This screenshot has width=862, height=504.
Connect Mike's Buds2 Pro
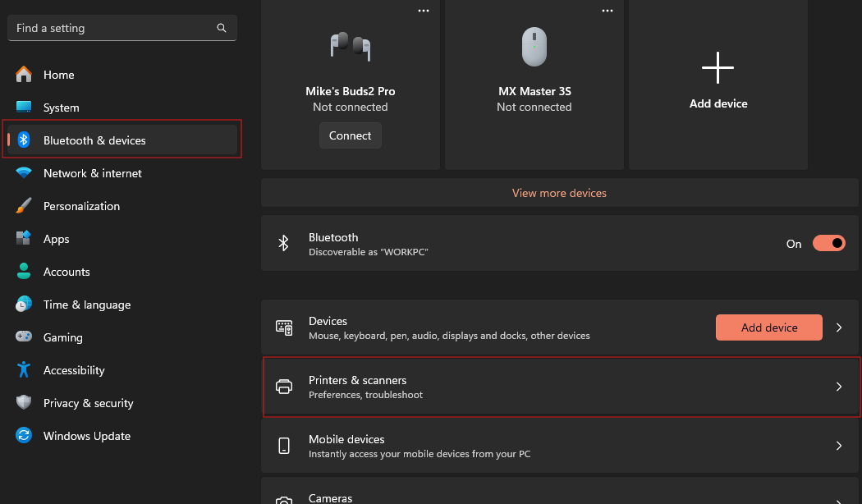pyautogui.click(x=351, y=135)
